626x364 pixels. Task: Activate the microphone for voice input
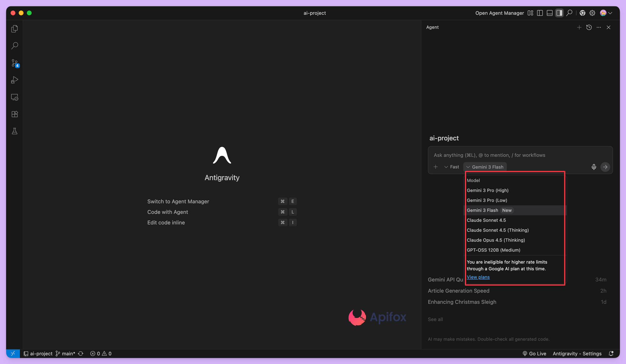point(594,167)
